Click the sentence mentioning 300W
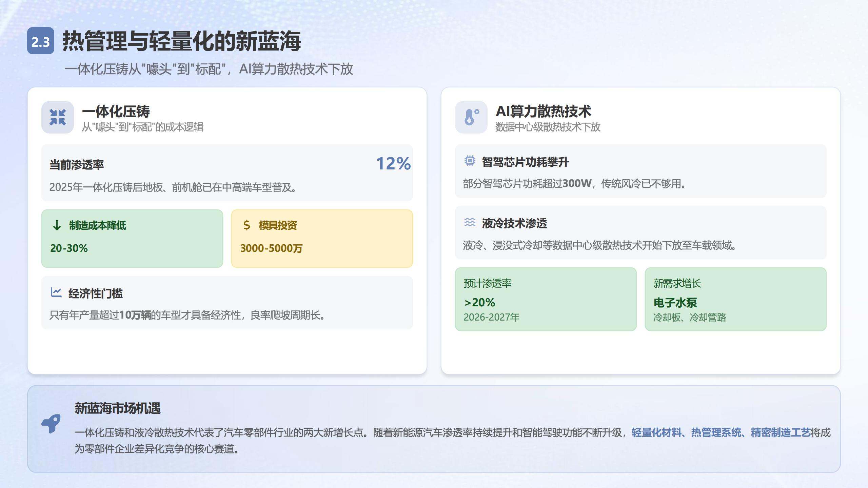868x488 pixels. click(574, 184)
